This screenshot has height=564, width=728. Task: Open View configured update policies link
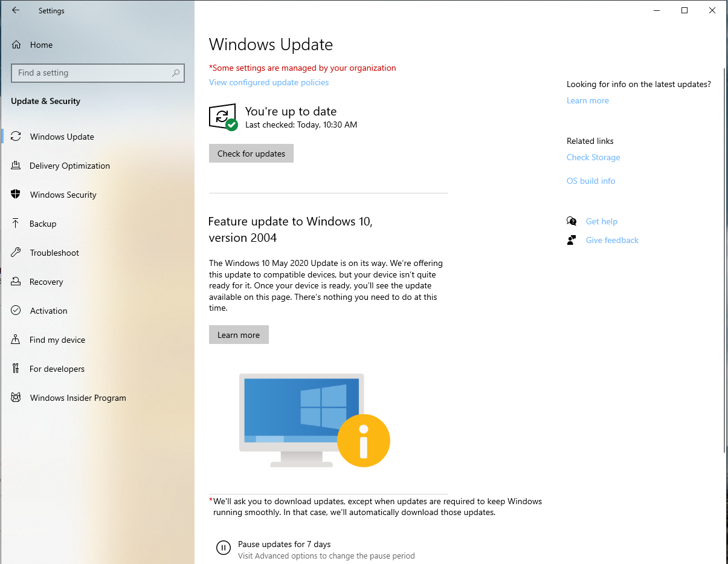[x=269, y=82]
